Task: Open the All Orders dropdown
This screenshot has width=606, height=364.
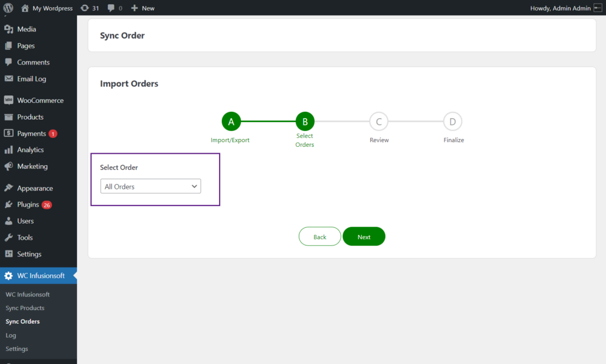Action: coord(151,186)
